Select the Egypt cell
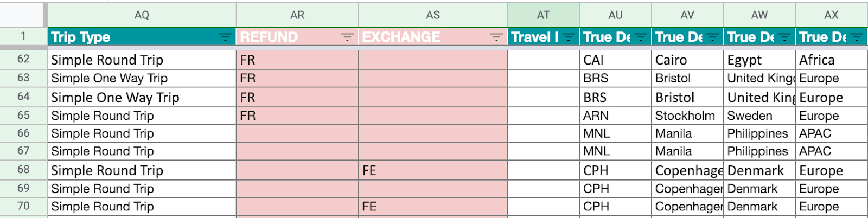This screenshot has width=868, height=218. 759,60
